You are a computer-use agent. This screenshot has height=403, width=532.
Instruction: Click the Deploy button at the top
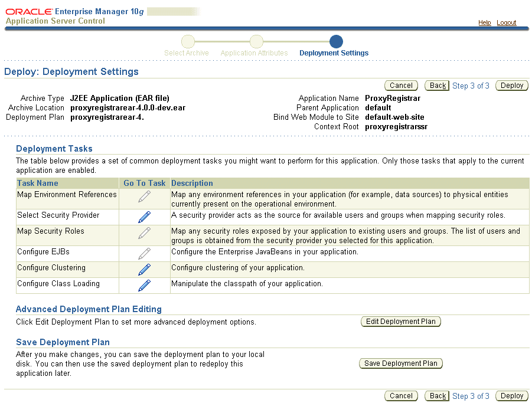pos(511,85)
